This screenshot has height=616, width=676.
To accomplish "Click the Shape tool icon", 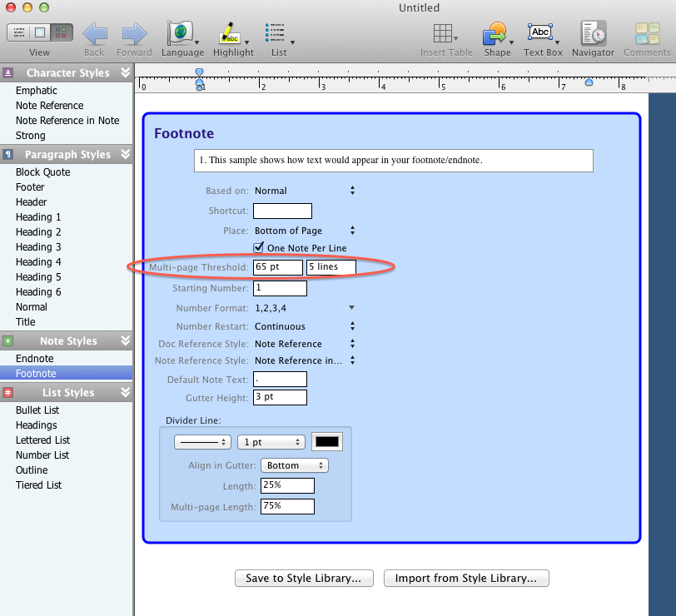I will [495, 33].
